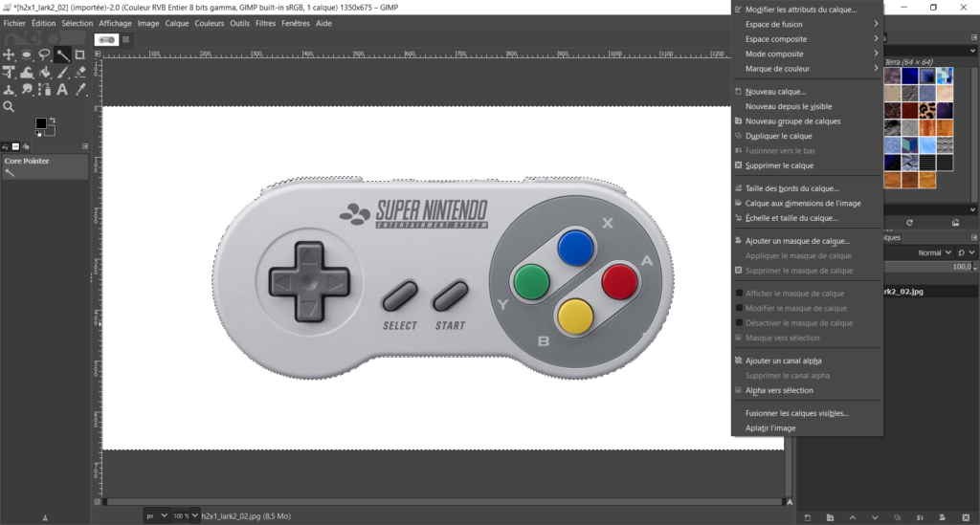Image resolution: width=980 pixels, height=525 pixels.
Task: Select the Text tool
Action: click(x=62, y=90)
